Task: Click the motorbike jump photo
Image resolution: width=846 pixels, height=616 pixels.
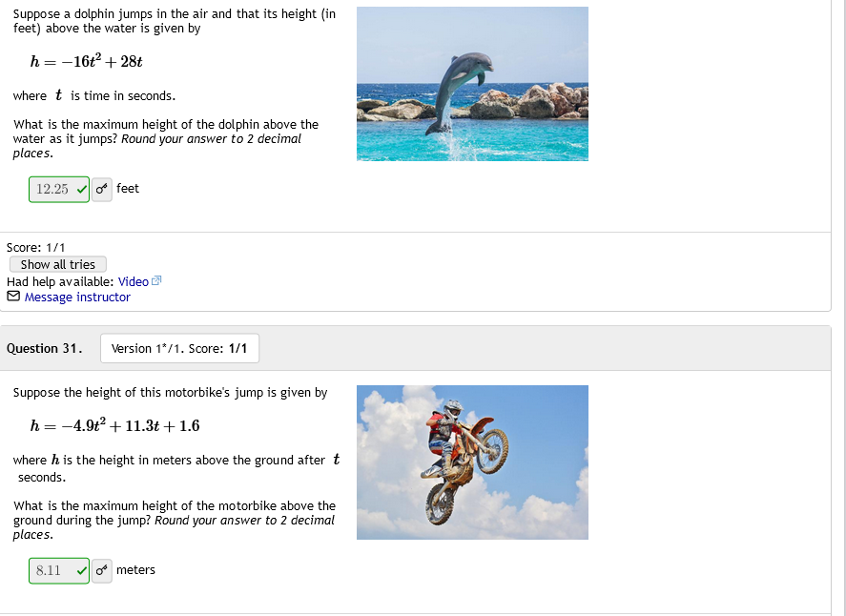Action: point(472,462)
